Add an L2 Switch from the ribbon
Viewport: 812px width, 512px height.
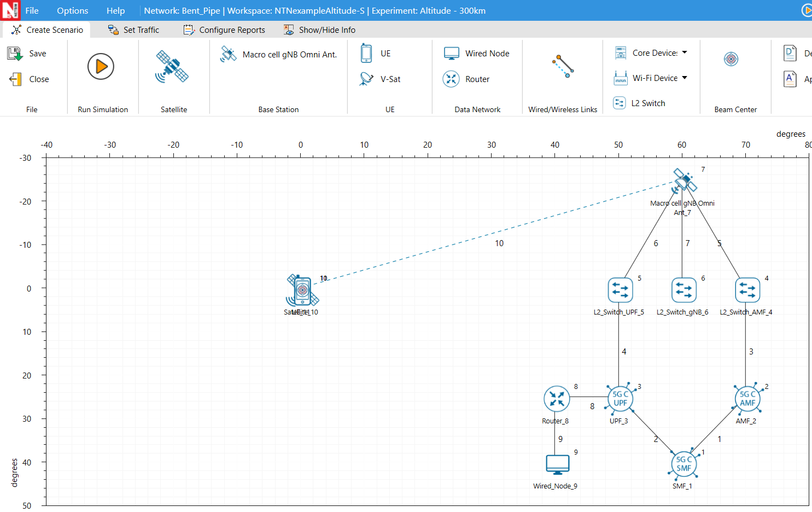tap(640, 103)
